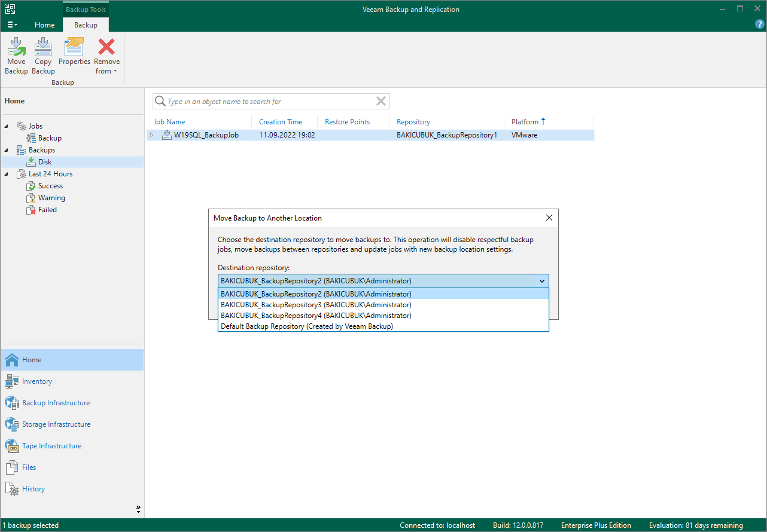The image size is (767, 532).
Task: Open the Success results node
Action: point(50,186)
